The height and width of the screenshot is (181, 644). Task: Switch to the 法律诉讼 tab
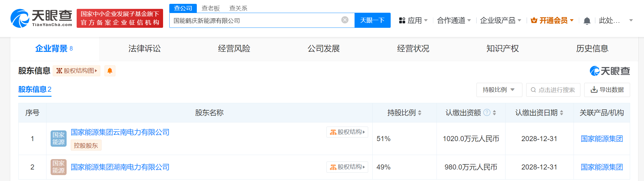click(x=144, y=49)
